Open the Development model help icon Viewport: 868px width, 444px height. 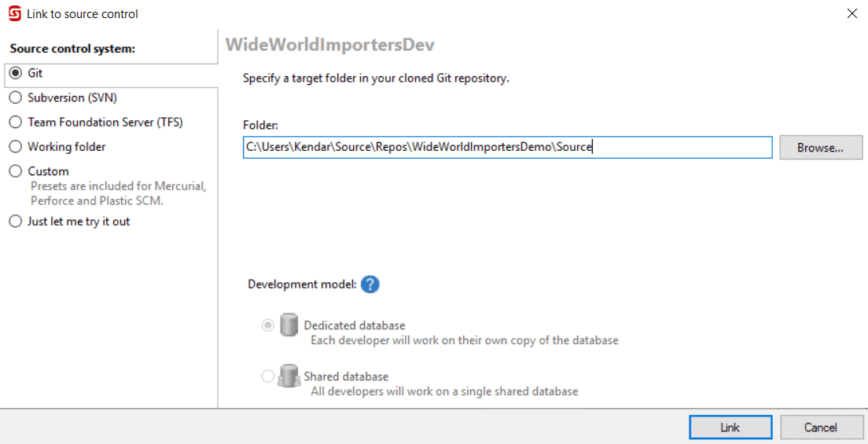pyautogui.click(x=370, y=284)
